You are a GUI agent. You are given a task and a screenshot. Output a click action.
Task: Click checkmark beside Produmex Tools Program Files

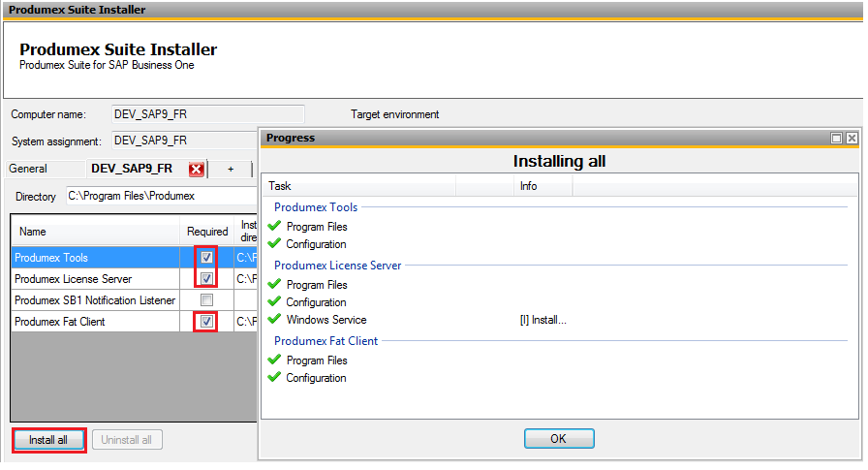point(274,226)
